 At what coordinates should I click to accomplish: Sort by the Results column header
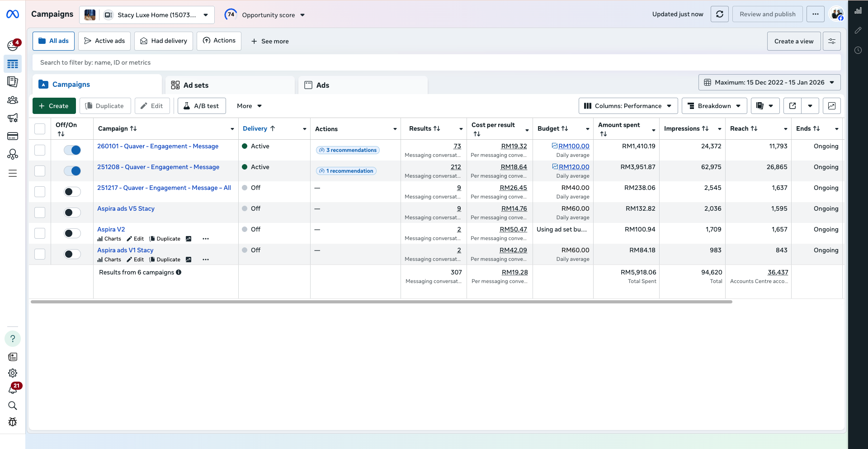(x=425, y=129)
